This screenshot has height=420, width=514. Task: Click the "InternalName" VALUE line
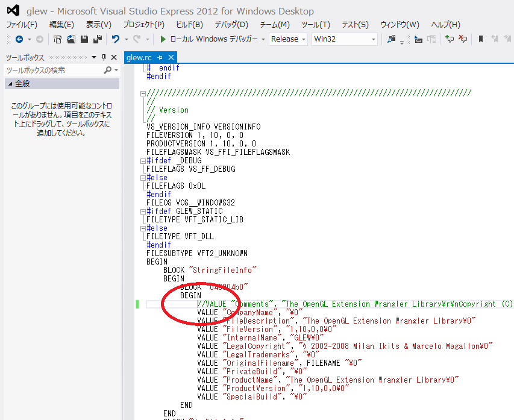tap(260, 337)
